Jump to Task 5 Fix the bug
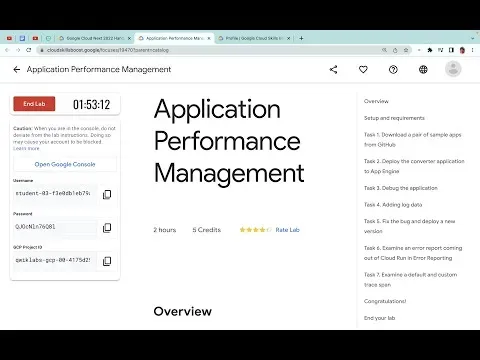 [x=409, y=226]
